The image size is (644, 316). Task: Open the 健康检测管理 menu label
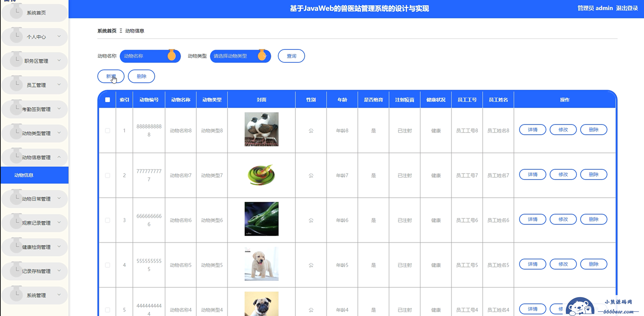36,247
